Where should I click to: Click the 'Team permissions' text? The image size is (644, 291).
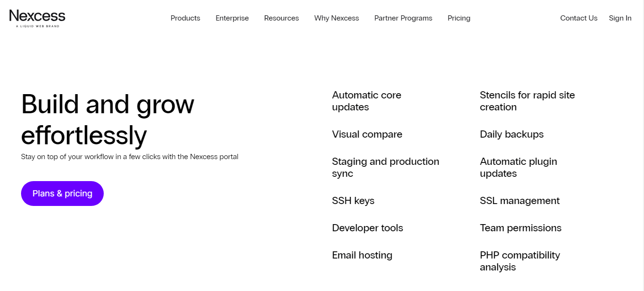click(x=521, y=228)
